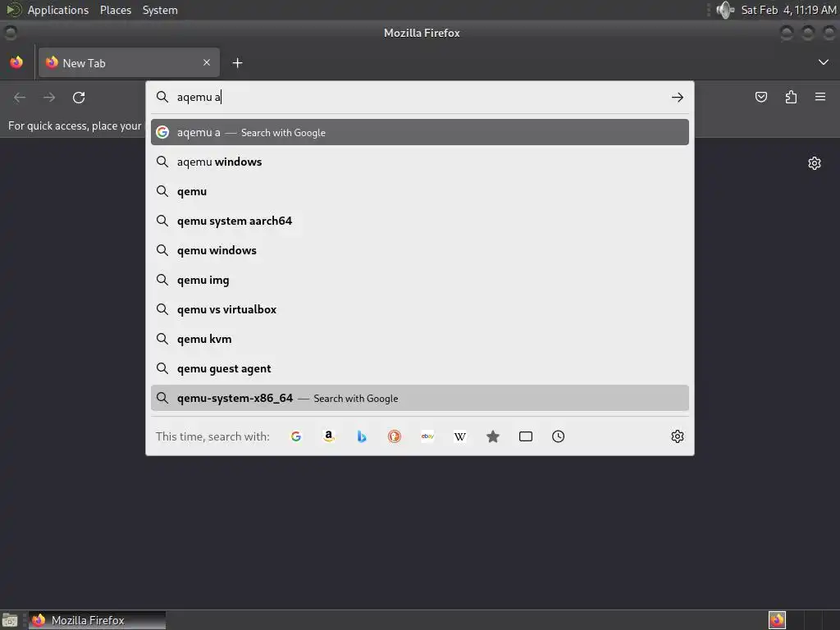The height and width of the screenshot is (630, 840).
Task: Select the 'qemu kvm' suggestion
Action: 420,339
